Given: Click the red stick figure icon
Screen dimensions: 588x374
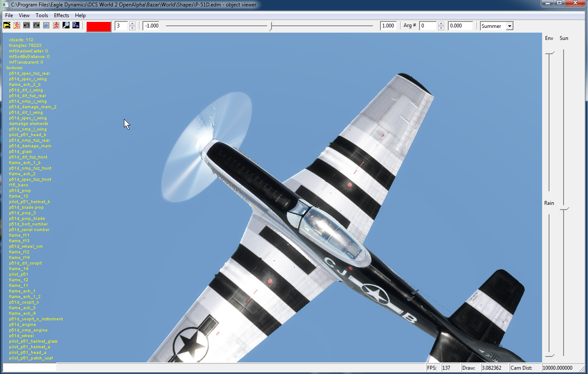Looking at the screenshot, I should 56,26.
